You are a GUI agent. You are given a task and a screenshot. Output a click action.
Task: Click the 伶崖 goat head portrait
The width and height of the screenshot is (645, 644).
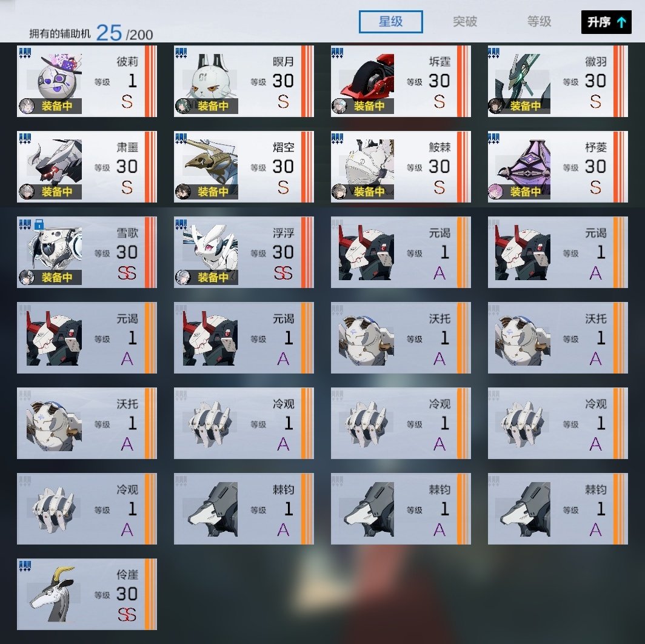54,594
